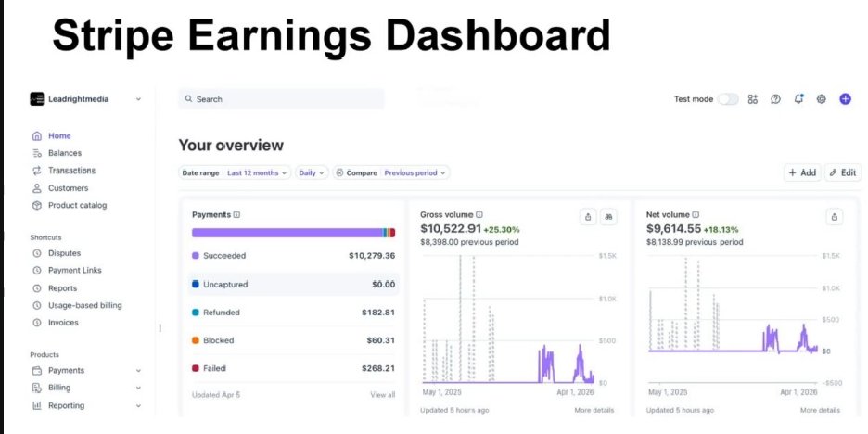The height and width of the screenshot is (434, 868).
Task: Open Balances in the sidebar
Action: click(65, 153)
